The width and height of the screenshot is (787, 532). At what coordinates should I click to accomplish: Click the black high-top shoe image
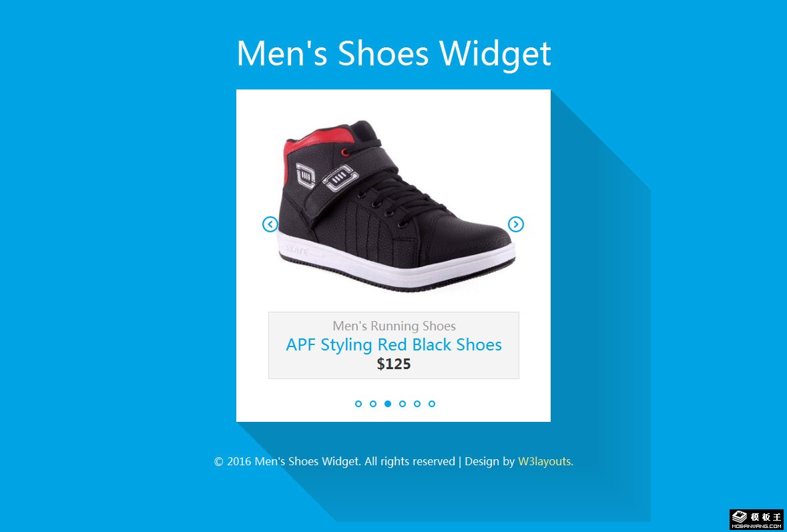[x=396, y=206]
